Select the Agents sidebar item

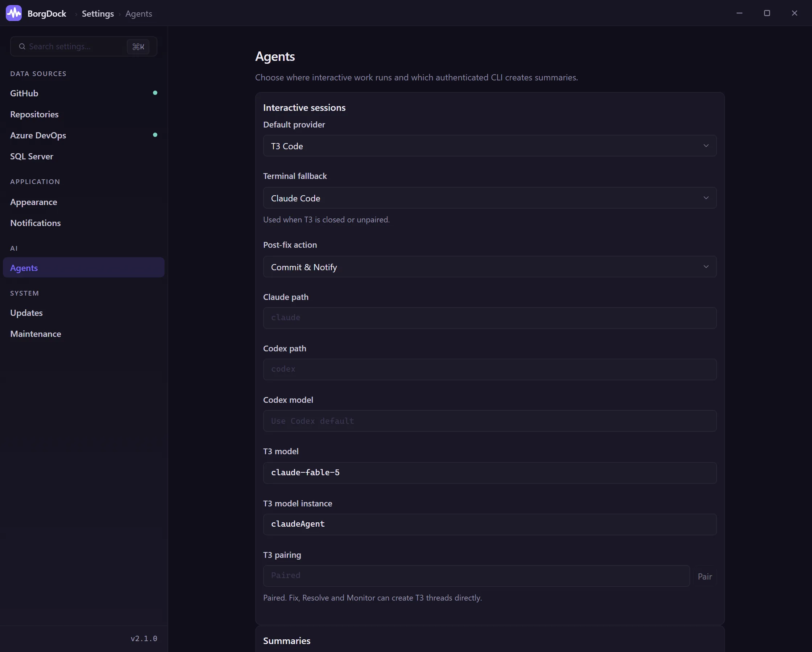coord(84,268)
